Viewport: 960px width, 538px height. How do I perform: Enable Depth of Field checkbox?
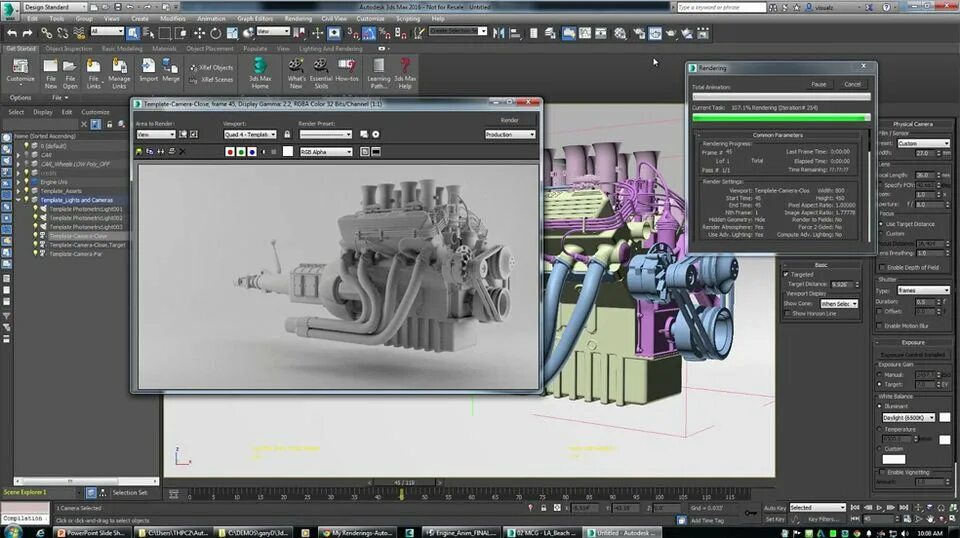pos(882,267)
